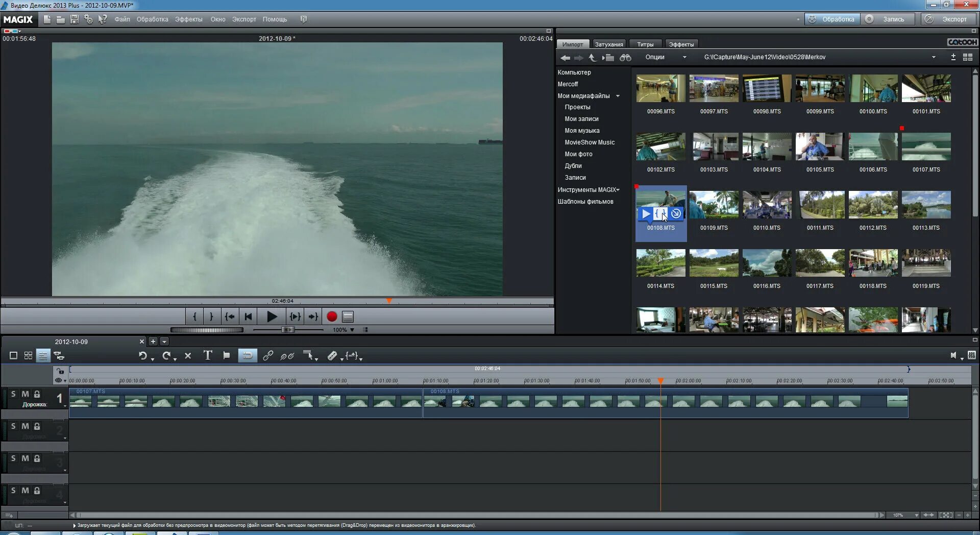Mute track 1 with M button
This screenshot has width=980, height=535.
point(25,394)
